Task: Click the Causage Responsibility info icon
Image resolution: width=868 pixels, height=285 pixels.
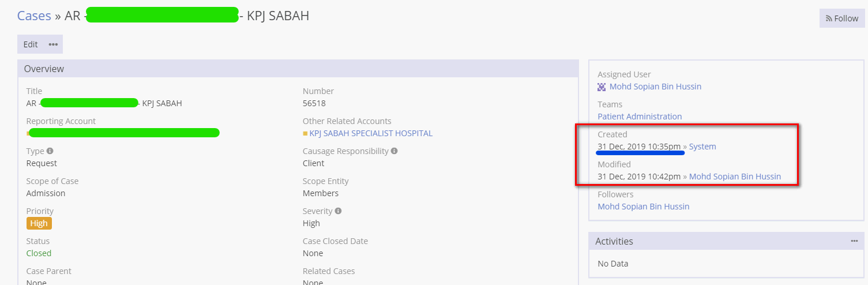Action: (x=394, y=151)
